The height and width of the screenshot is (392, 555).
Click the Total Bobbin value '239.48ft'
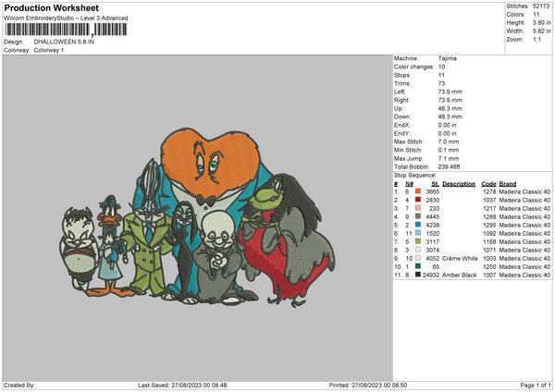coord(450,166)
